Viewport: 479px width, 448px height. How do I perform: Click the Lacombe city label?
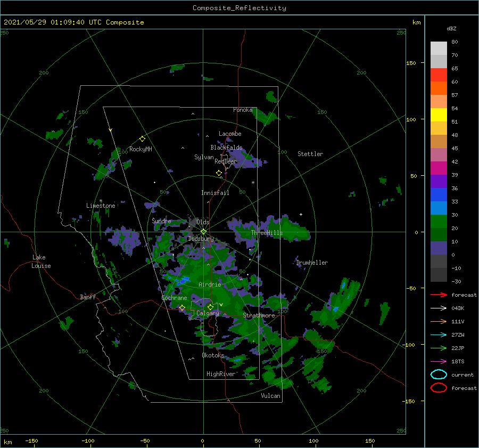pyautogui.click(x=230, y=134)
